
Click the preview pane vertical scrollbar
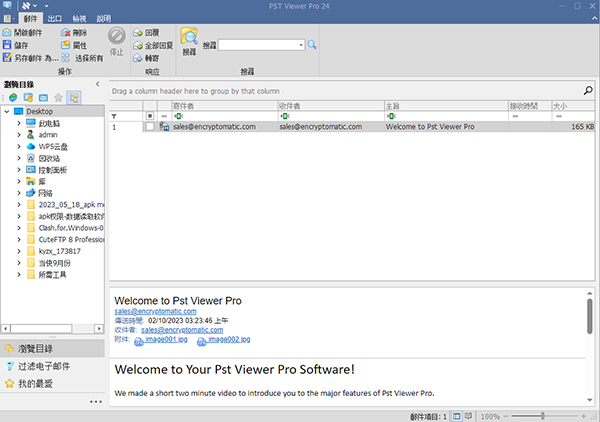pos(590,316)
